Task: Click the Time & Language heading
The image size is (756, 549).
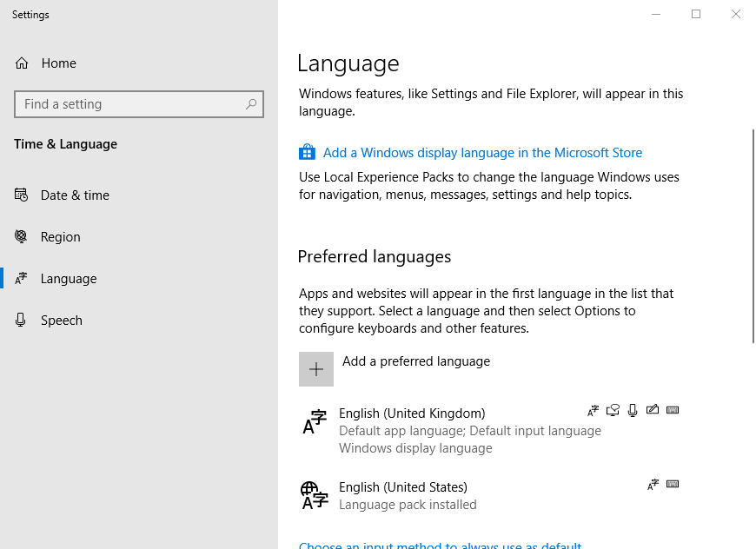Action: pyautogui.click(x=65, y=144)
